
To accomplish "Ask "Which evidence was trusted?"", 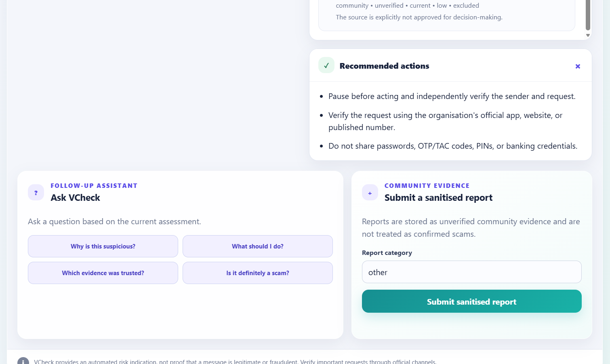I will (x=103, y=273).
